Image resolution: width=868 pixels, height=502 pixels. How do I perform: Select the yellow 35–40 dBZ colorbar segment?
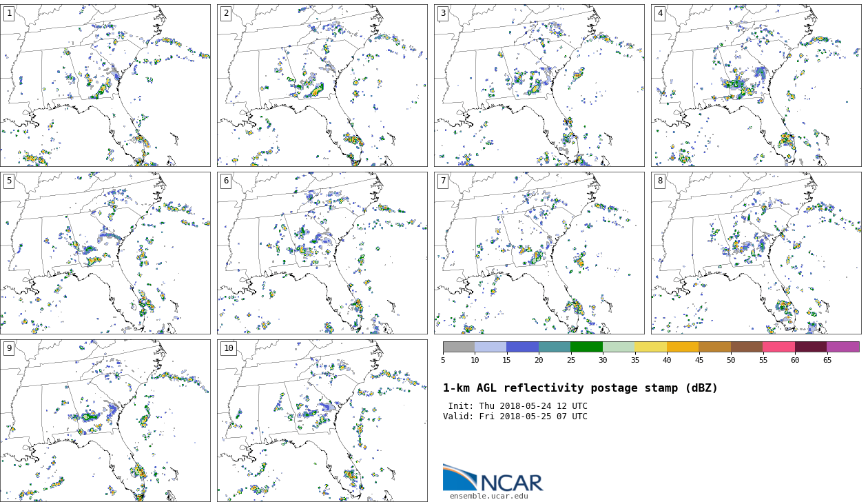click(650, 347)
